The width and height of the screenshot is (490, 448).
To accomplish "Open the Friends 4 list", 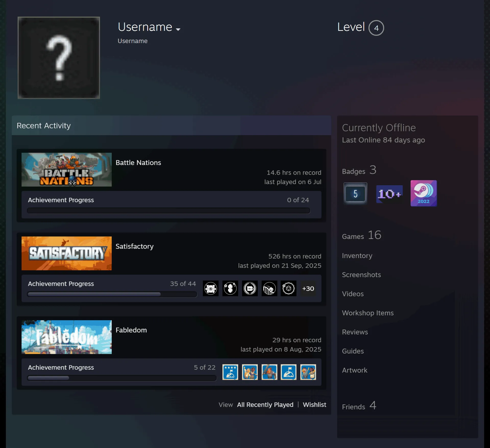I will [x=359, y=406].
